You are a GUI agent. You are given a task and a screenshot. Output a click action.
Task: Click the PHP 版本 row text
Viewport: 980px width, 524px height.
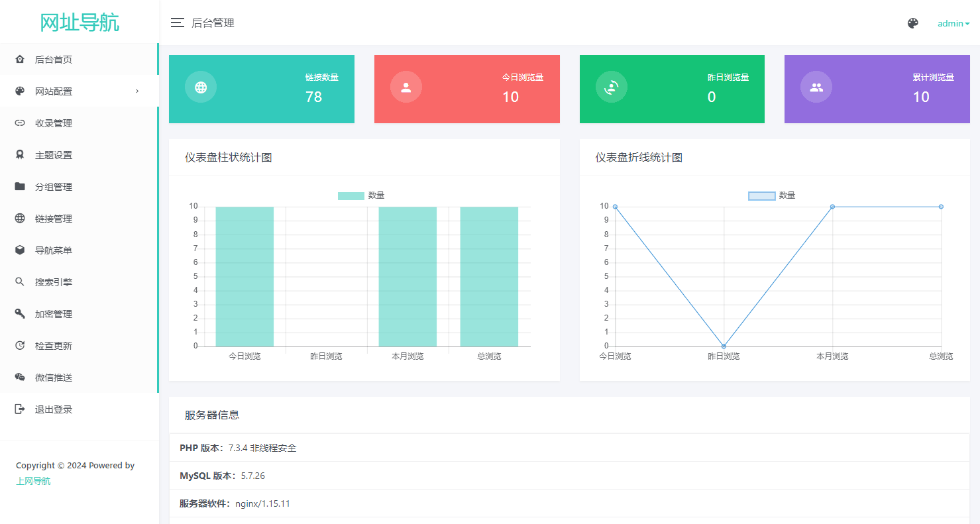238,448
